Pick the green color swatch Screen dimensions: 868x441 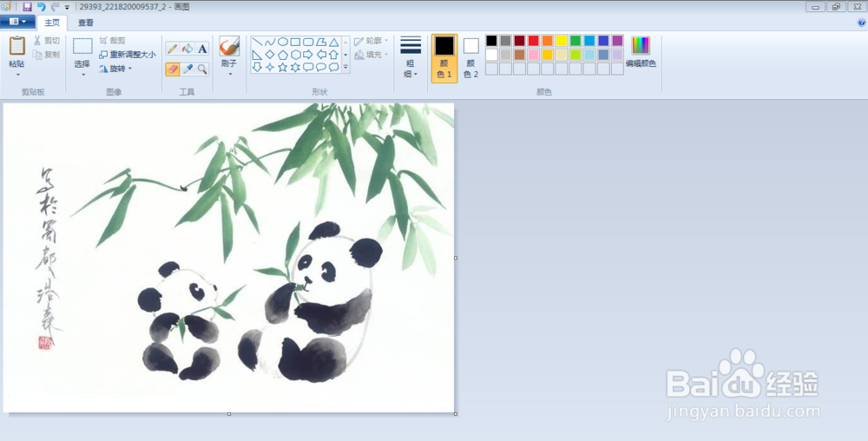(x=575, y=41)
